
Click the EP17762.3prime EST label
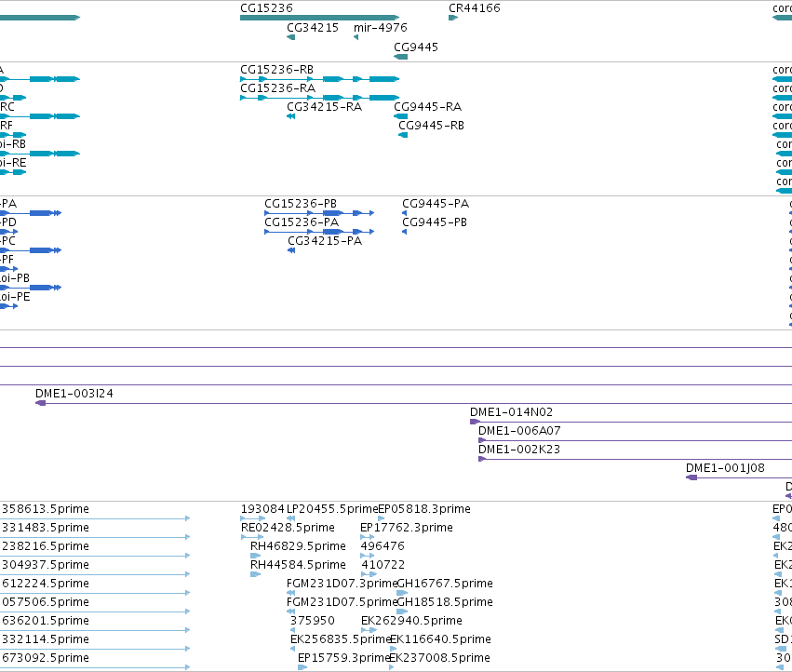407,528
